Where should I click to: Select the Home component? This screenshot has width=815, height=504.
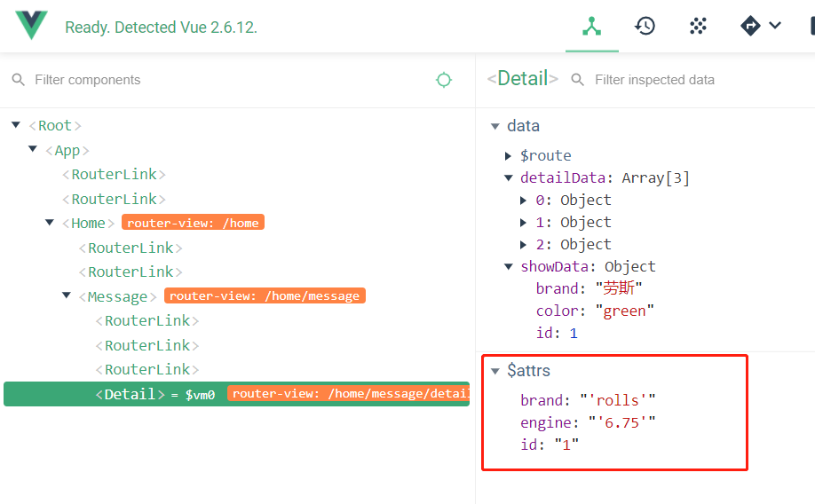pos(89,224)
